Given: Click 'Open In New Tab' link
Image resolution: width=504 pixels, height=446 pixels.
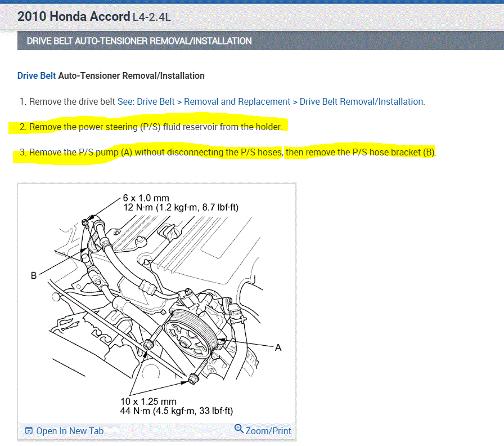Looking at the screenshot, I should pos(70,431).
